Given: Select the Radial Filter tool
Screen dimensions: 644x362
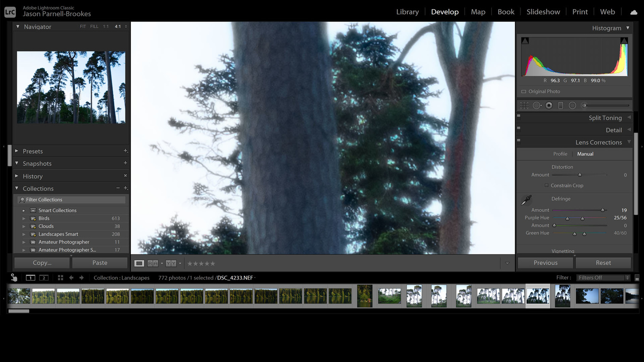Looking at the screenshot, I should point(572,105).
